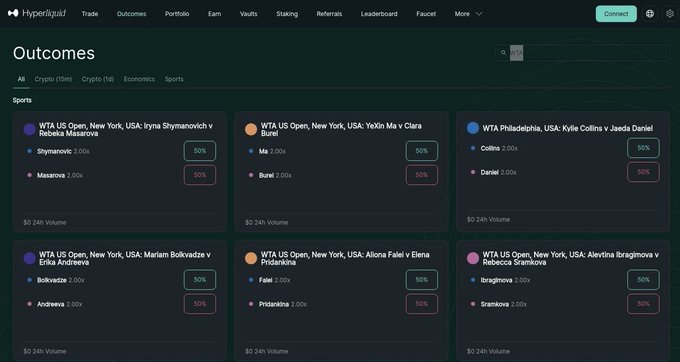680x362 pixels.
Task: Open Aliona Falei v Elena Pridankina market title
Action: point(345,258)
